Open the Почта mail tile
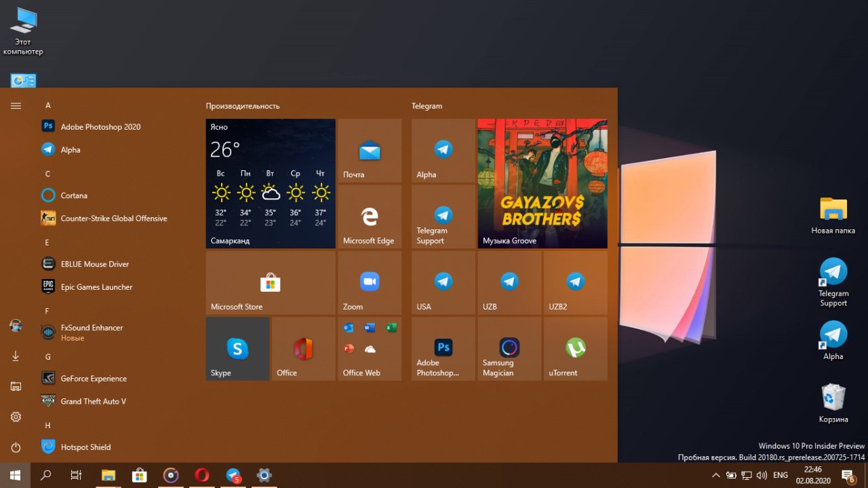This screenshot has height=488, width=868. click(x=370, y=151)
